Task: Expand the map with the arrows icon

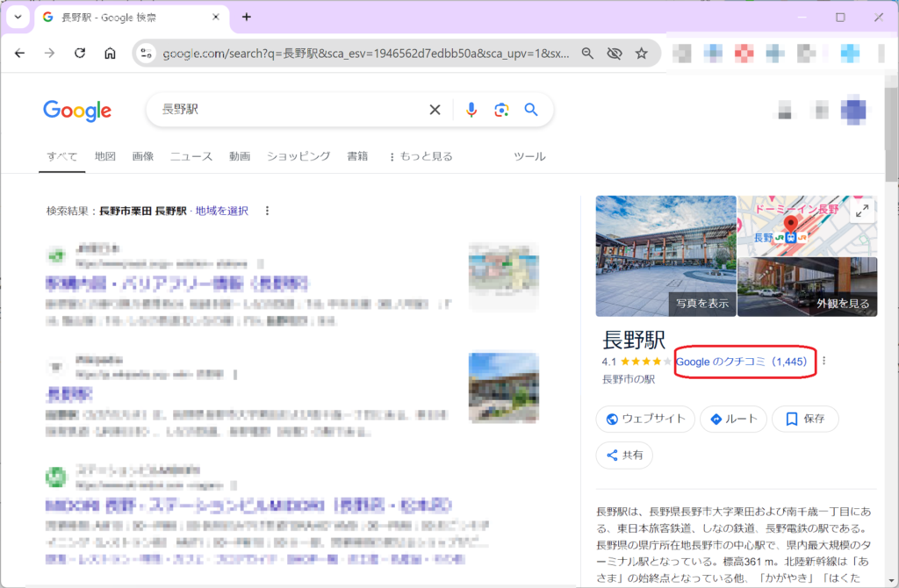Action: [x=862, y=212]
